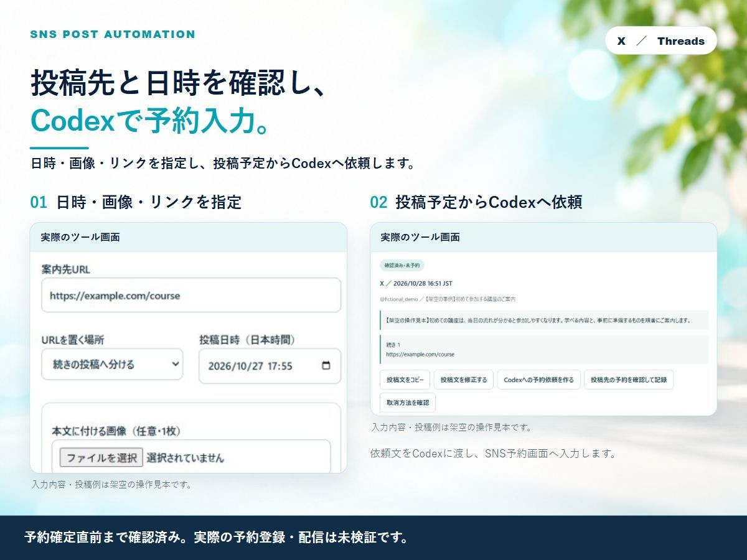Click the 投稿文を修正する button
Viewport: 747px width, 560px height.
pyautogui.click(x=464, y=380)
